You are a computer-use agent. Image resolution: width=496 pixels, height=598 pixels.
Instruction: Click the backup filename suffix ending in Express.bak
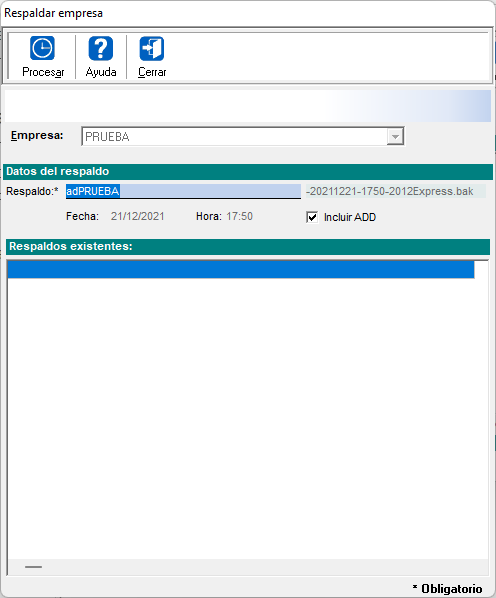click(x=396, y=191)
